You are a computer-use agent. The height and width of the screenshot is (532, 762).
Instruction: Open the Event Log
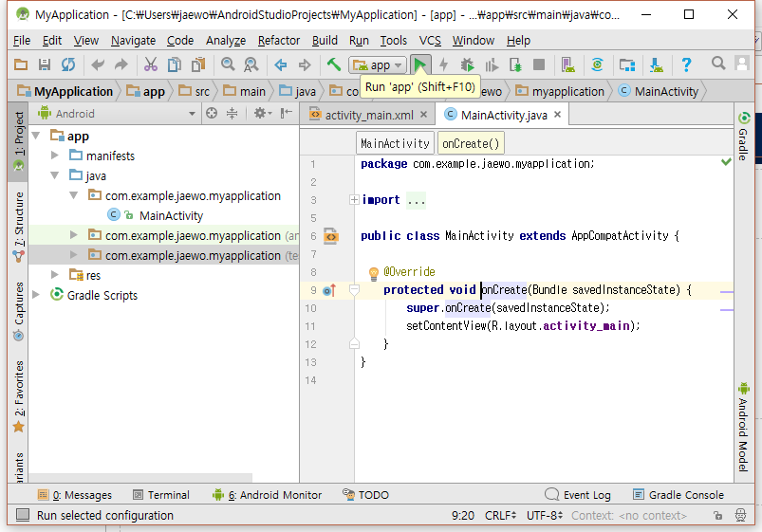(578, 495)
